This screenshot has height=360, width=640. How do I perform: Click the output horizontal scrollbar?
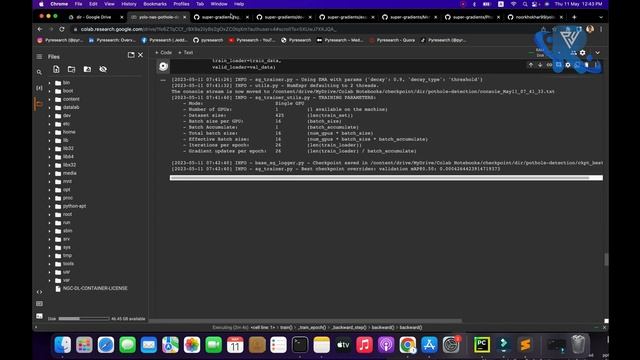click(x=386, y=178)
